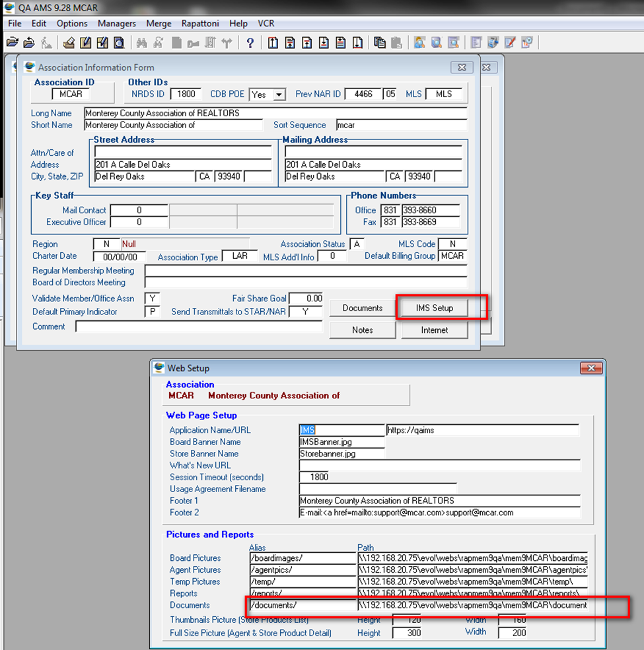Viewport: 644px width, 650px height.
Task: Click the paste clipboard icon in toolbar
Action: click(396, 43)
